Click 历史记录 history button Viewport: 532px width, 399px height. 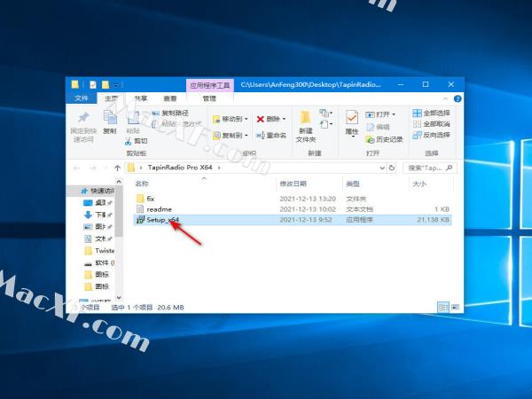pos(384,139)
